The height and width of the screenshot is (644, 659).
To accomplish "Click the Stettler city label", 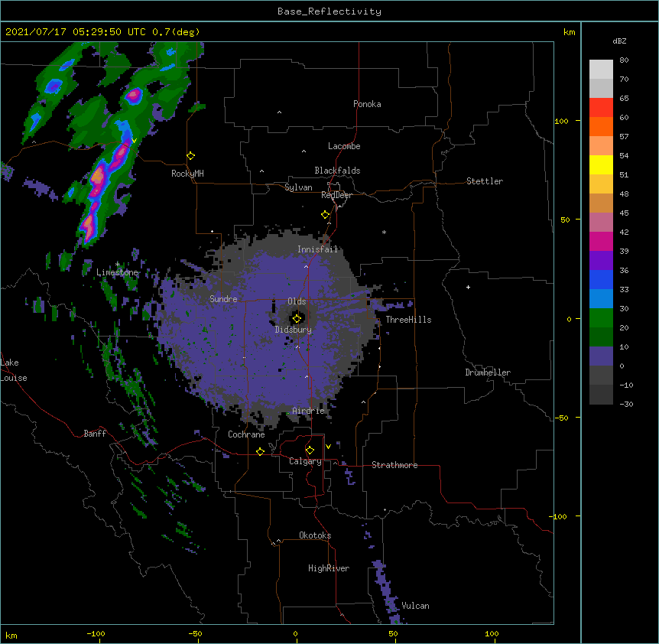I will [x=485, y=181].
